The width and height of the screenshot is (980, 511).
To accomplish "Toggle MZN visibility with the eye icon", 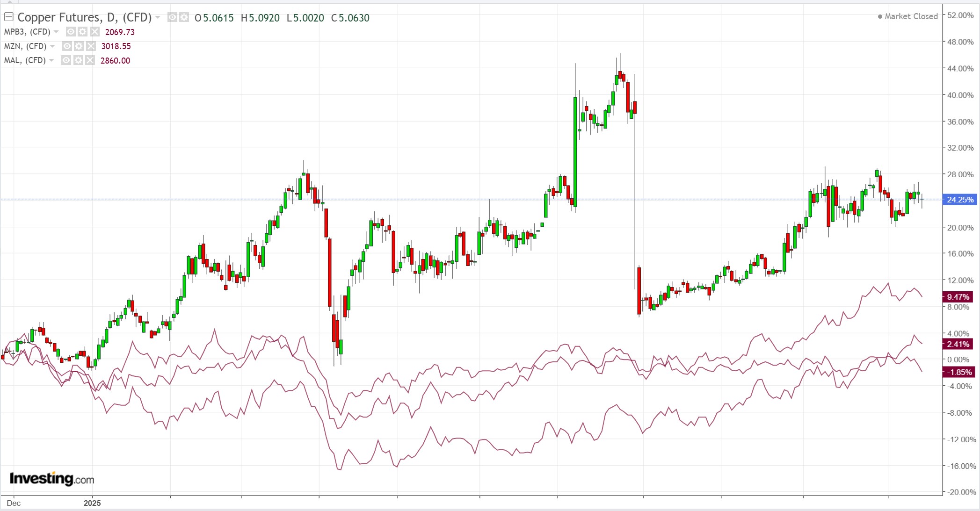I will coord(67,46).
